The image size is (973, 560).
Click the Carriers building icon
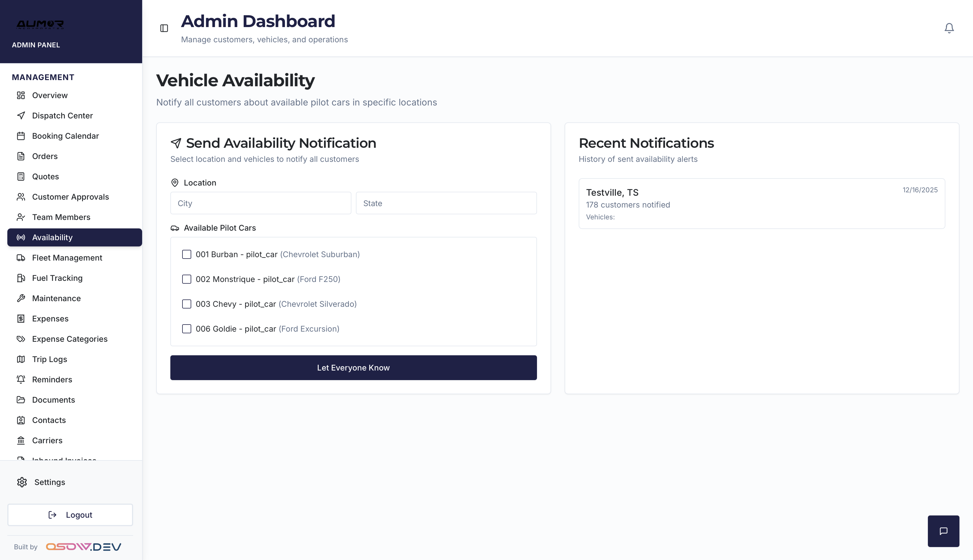point(21,440)
